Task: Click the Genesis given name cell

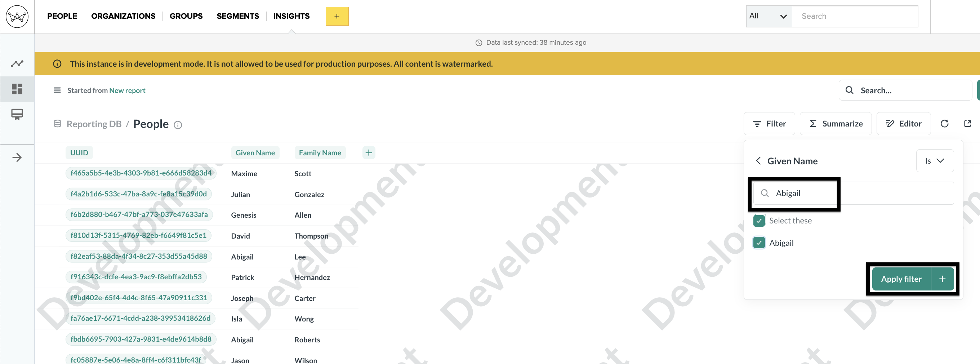Action: coord(244,215)
